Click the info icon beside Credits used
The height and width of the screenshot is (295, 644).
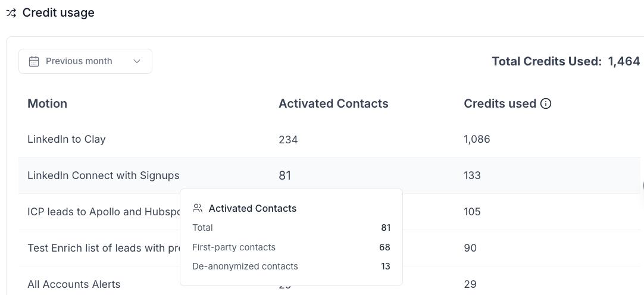546,103
